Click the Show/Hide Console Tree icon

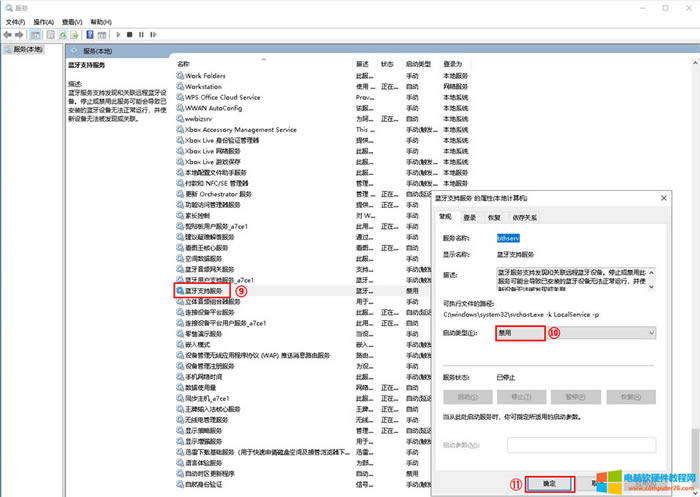coord(37,34)
